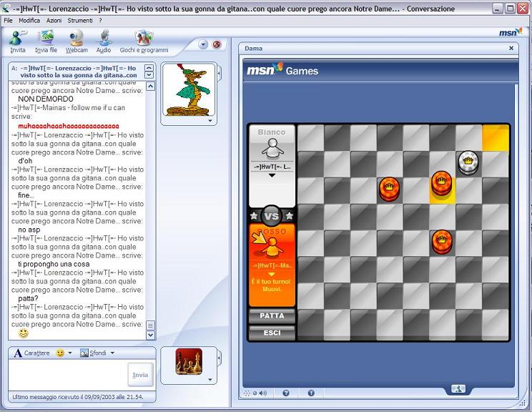The image size is (532, 412).
Task: Click recipient header scroll down arrow
Action: pyautogui.click(x=149, y=74)
